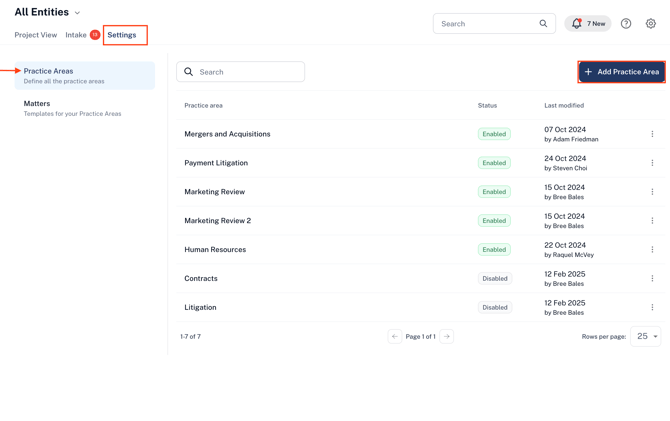This screenshot has width=670, height=421.
Task: Open the help question mark icon
Action: [626, 24]
